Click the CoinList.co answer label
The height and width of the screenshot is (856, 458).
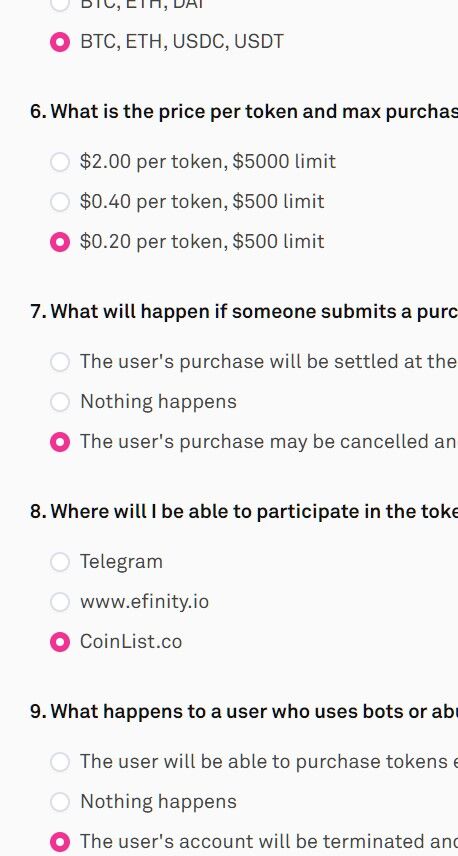pyautogui.click(x=131, y=641)
